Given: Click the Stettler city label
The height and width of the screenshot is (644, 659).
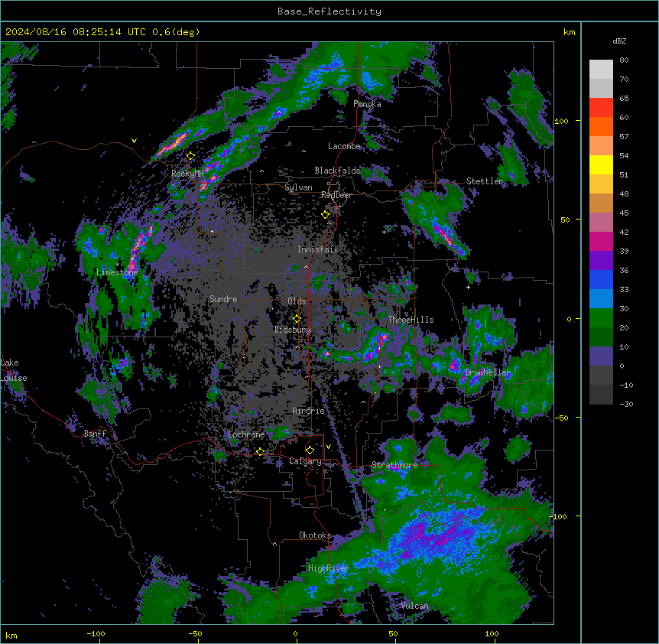Looking at the screenshot, I should (x=485, y=181).
